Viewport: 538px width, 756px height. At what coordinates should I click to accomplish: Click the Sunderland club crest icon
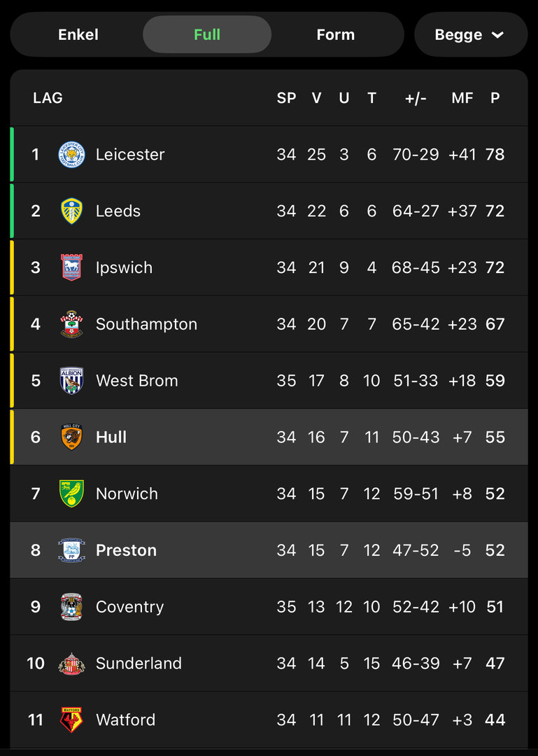(71, 664)
